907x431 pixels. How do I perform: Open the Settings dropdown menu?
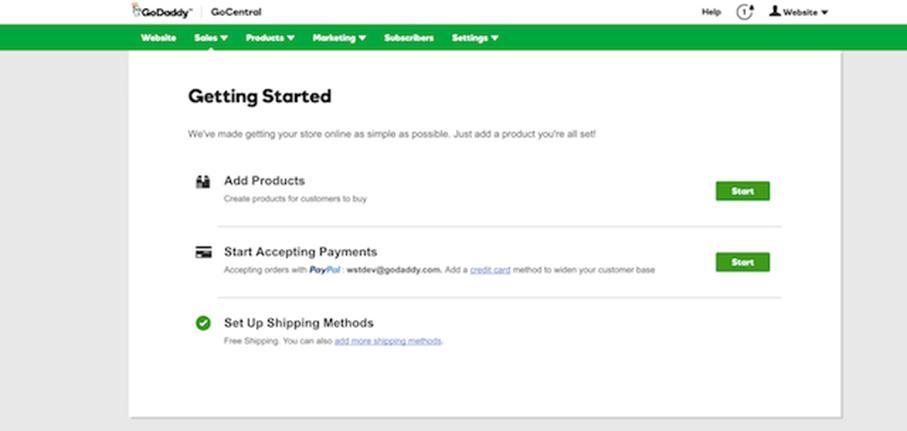tap(475, 38)
